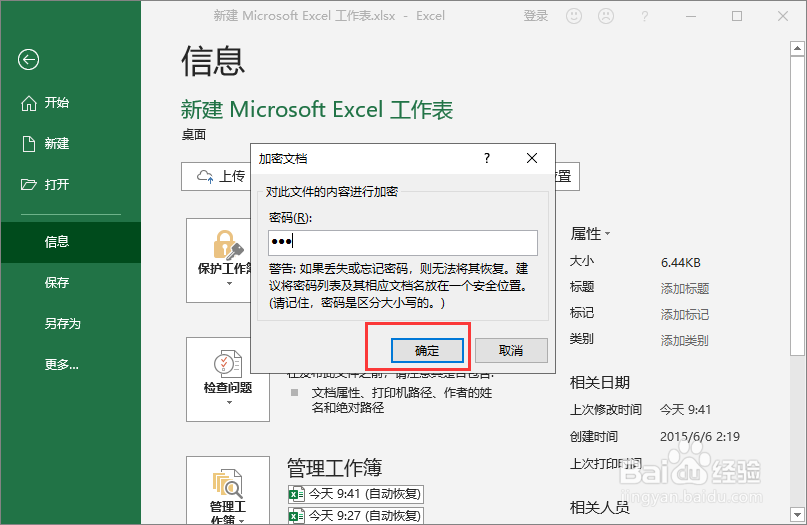The width and height of the screenshot is (807, 525).
Task: Click the modified time 今天 9:41 value
Action: tap(686, 410)
